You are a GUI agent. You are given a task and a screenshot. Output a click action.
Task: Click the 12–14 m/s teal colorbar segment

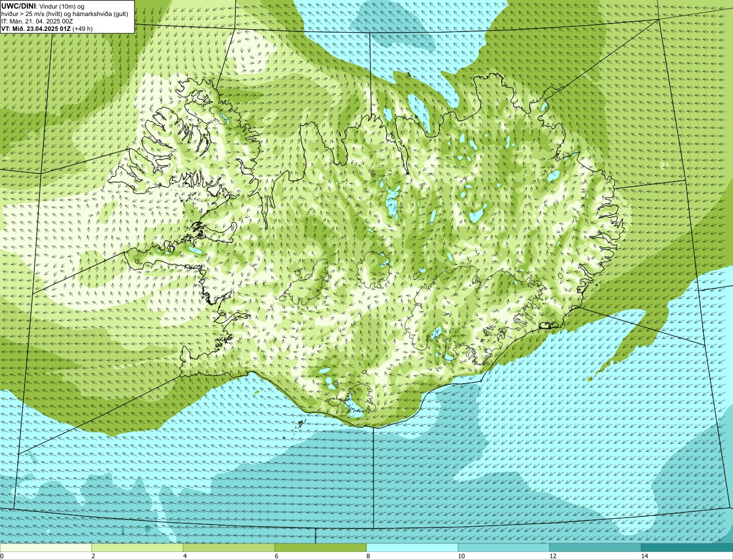coord(596,548)
